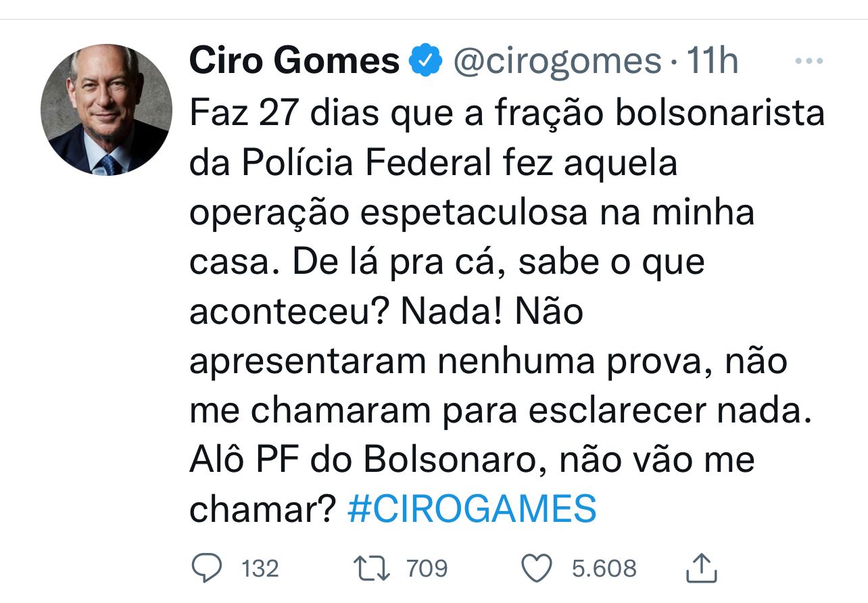Open the @cirogomes handle link

click(556, 62)
